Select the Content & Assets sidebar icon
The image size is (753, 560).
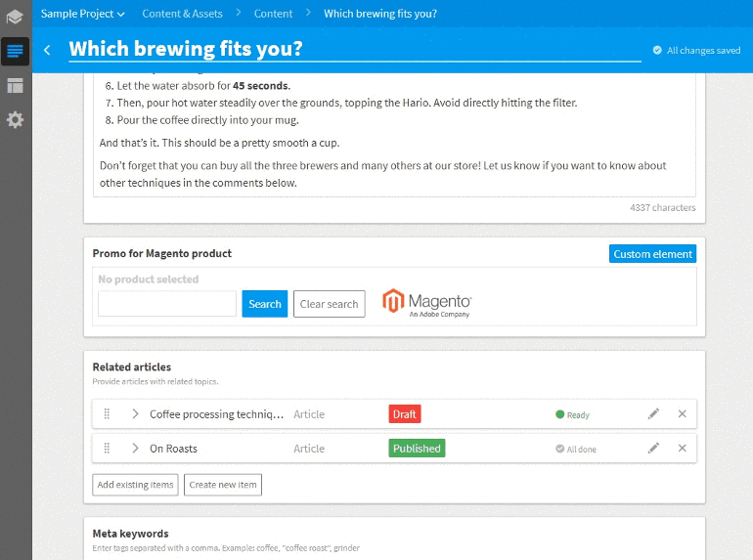point(15,51)
